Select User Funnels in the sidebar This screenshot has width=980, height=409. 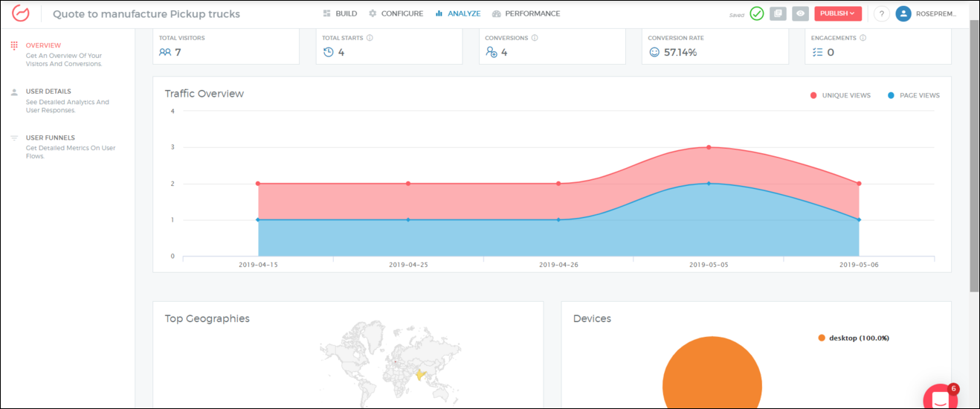[x=50, y=138]
